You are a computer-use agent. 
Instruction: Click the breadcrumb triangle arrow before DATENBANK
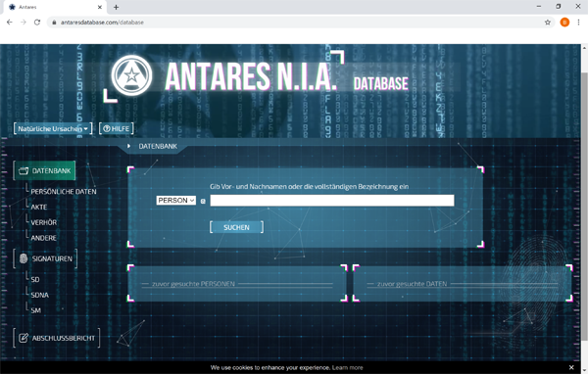click(128, 146)
